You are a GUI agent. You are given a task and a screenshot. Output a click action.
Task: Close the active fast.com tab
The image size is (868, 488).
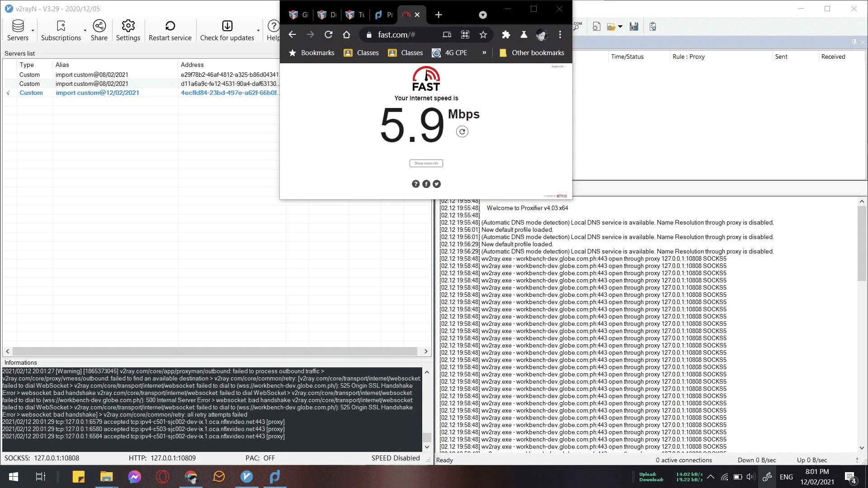click(417, 15)
